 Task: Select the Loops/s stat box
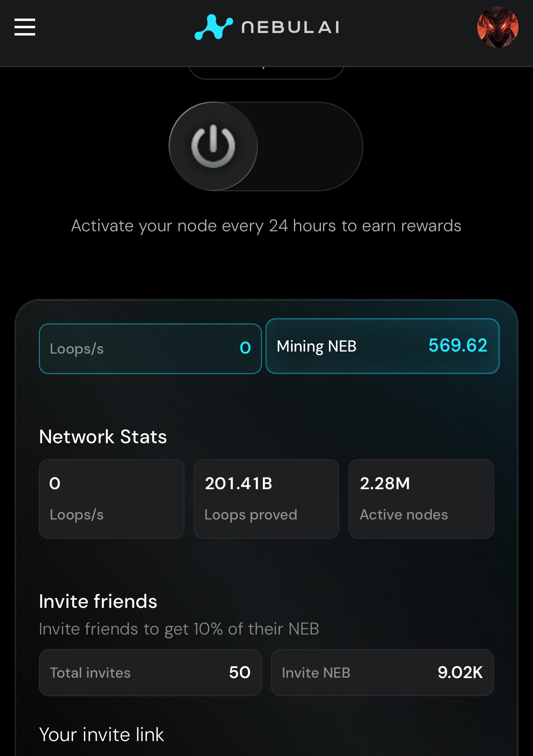[x=150, y=348]
